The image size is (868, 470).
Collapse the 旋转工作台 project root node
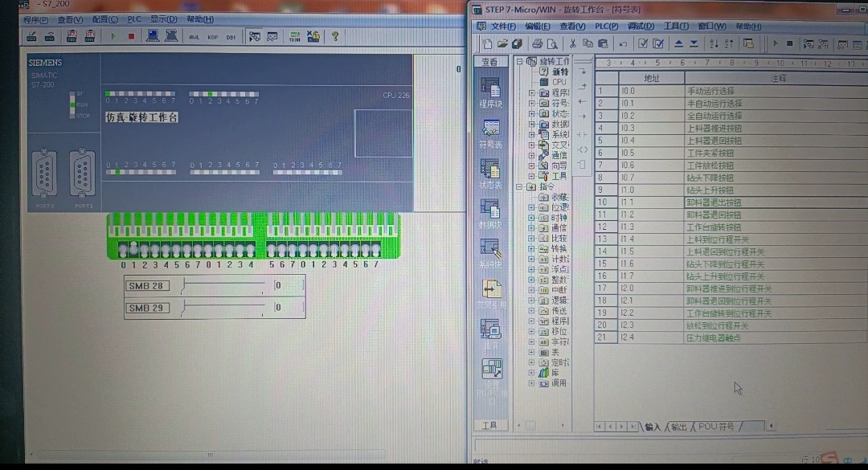click(519, 61)
